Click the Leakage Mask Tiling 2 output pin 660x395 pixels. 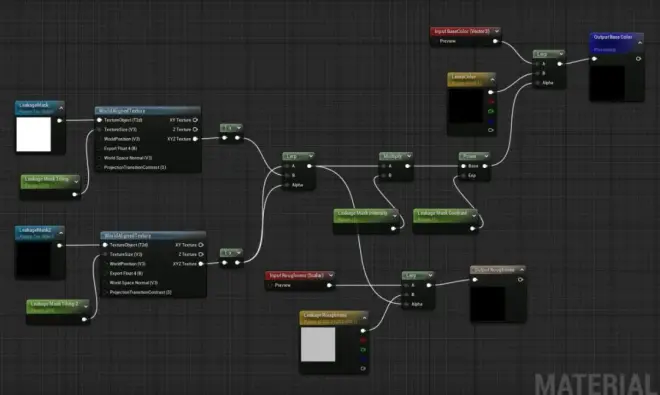(x=84, y=319)
